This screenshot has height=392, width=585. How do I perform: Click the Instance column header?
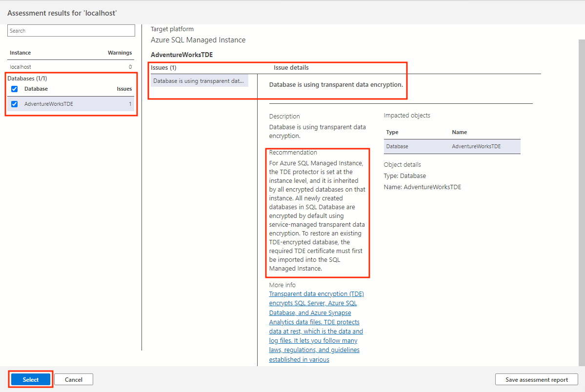tap(20, 53)
